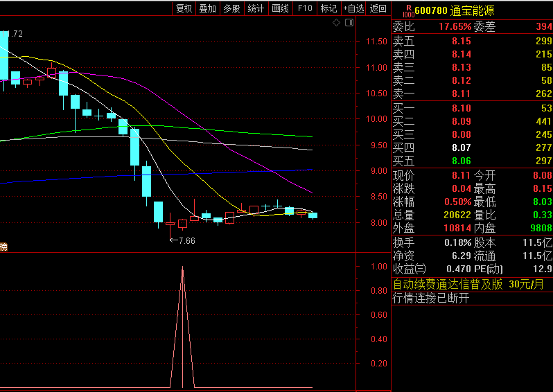
Task: Click the 净资 value 6.29
Action: tap(462, 256)
